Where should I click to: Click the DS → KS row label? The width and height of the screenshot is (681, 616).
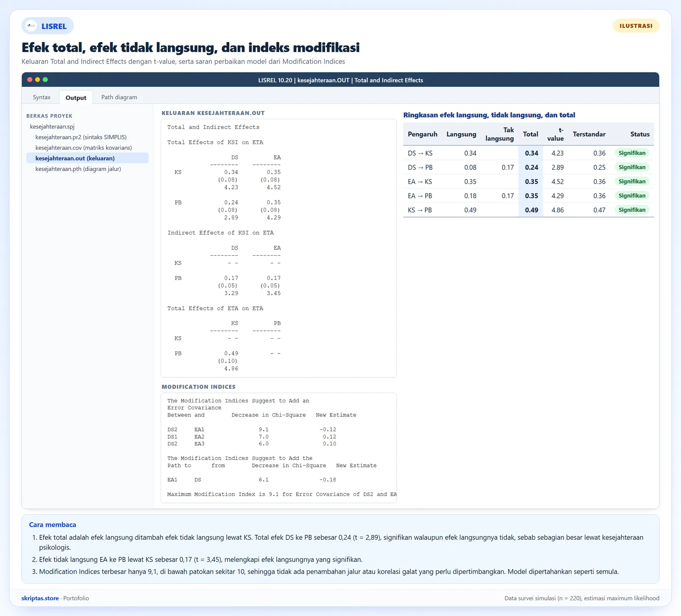point(420,153)
